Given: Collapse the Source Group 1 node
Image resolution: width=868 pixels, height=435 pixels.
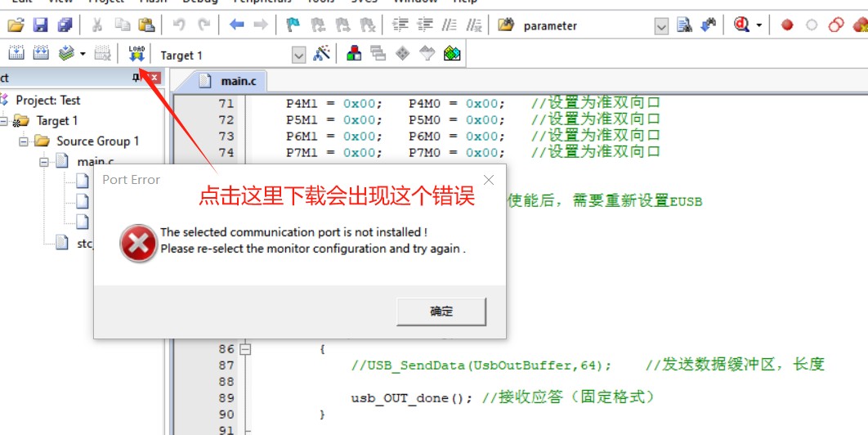Looking at the screenshot, I should pyautogui.click(x=23, y=141).
